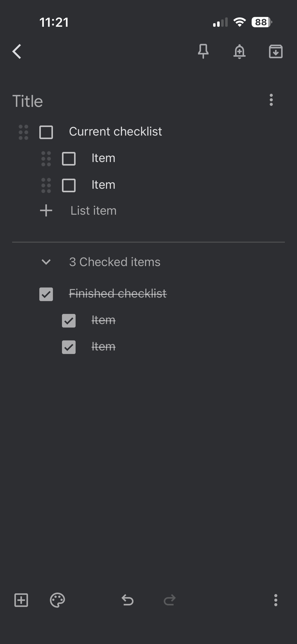Tap the Wi-Fi status icon
Viewport: 297px width, 644px height.
(x=239, y=22)
